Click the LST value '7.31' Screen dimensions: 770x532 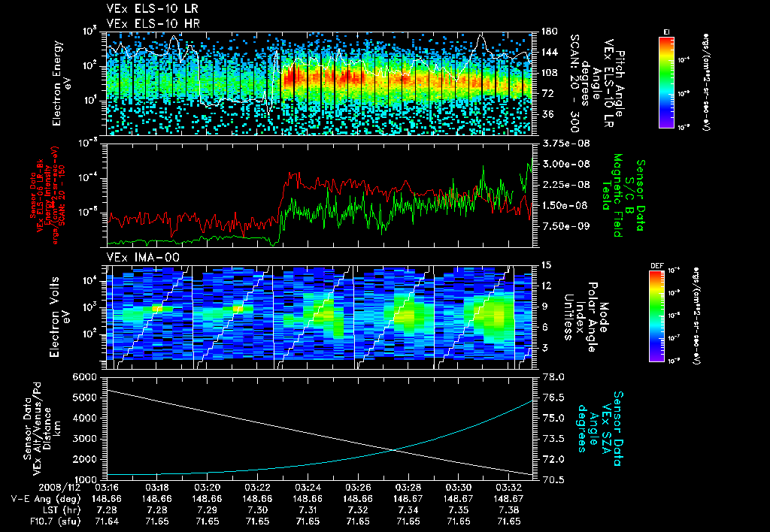308,510
